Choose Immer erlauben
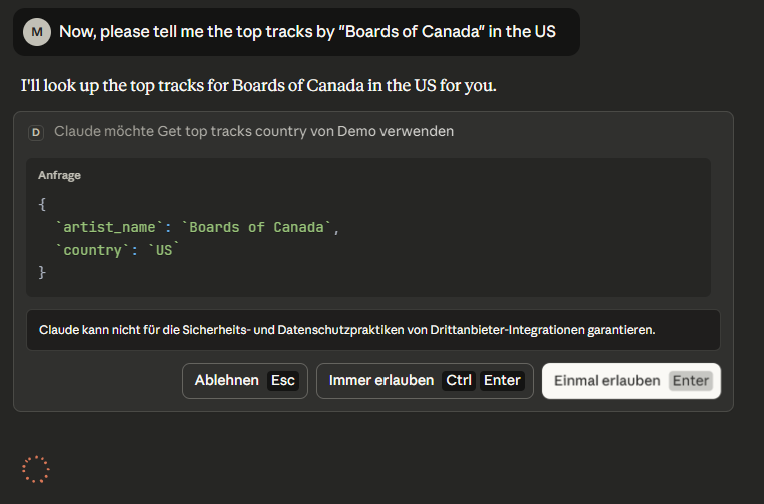 381,381
